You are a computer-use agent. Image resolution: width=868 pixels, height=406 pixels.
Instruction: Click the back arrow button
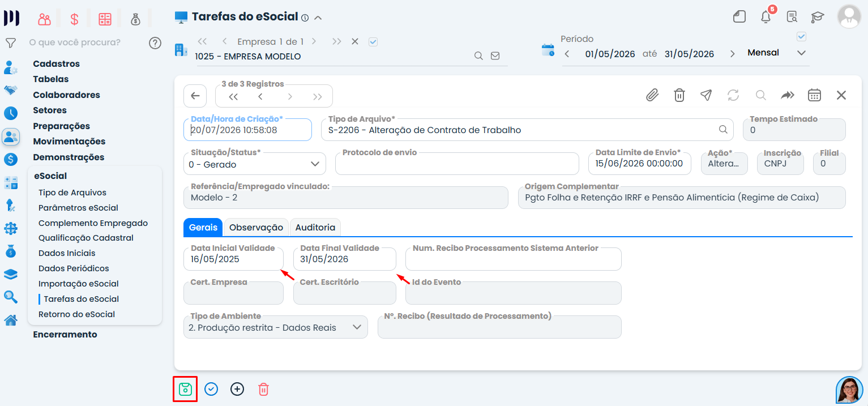click(195, 96)
